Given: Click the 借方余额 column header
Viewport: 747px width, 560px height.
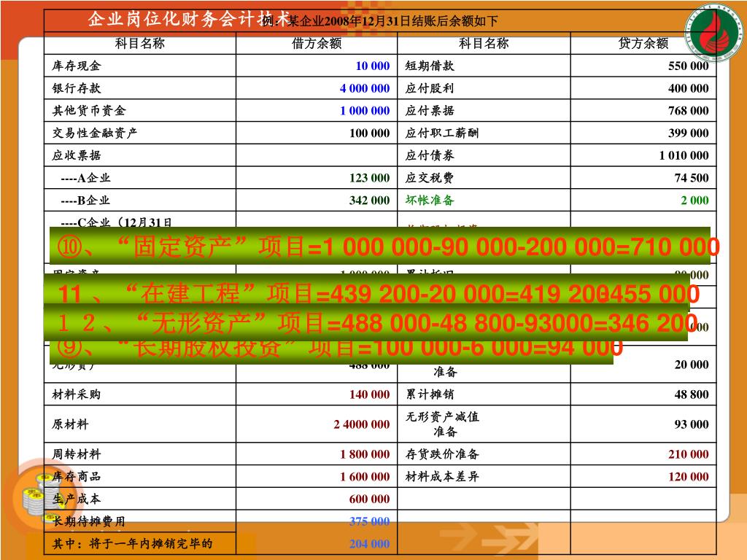Looking at the screenshot, I should pyautogui.click(x=317, y=43).
